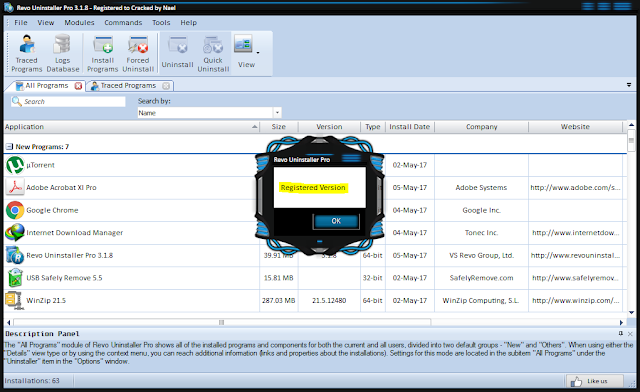This screenshot has width=640, height=392.
Task: Close the All Programs tab
Action: 78,86
